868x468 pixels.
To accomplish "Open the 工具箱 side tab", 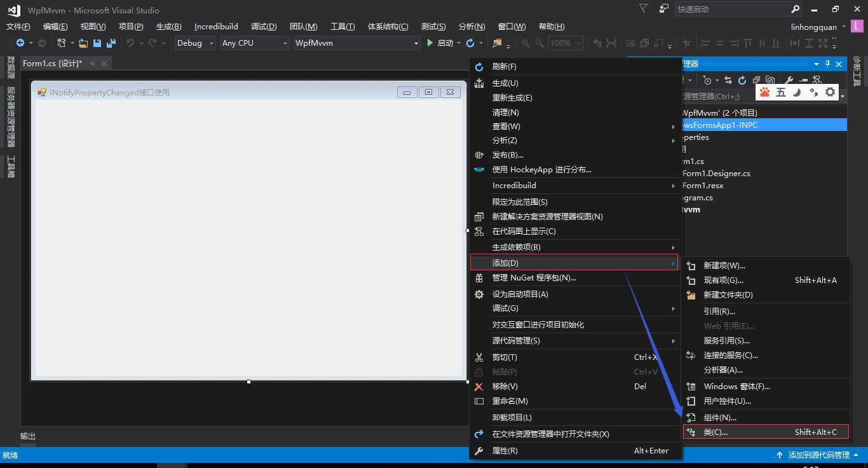I will [x=11, y=167].
